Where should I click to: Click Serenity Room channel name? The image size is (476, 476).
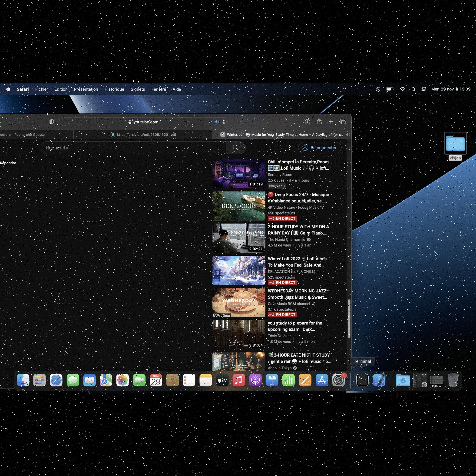[x=280, y=175]
